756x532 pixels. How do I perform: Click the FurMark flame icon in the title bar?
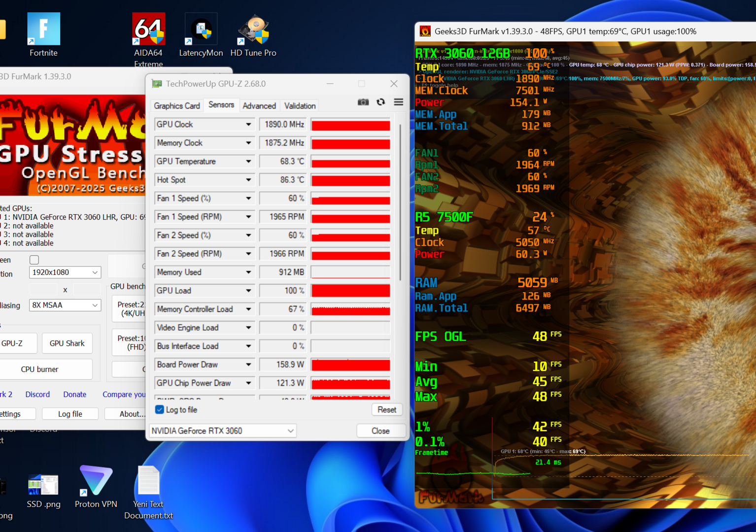(425, 31)
